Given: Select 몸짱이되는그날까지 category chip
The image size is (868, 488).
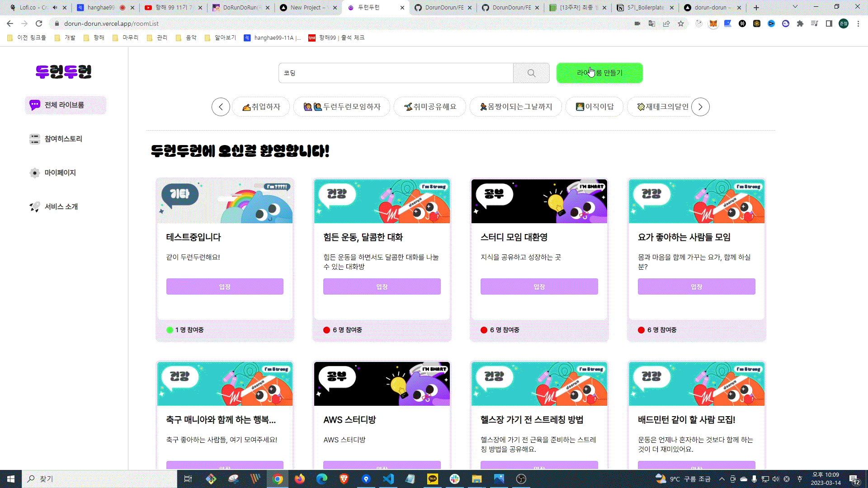Looking at the screenshot, I should [x=516, y=107].
